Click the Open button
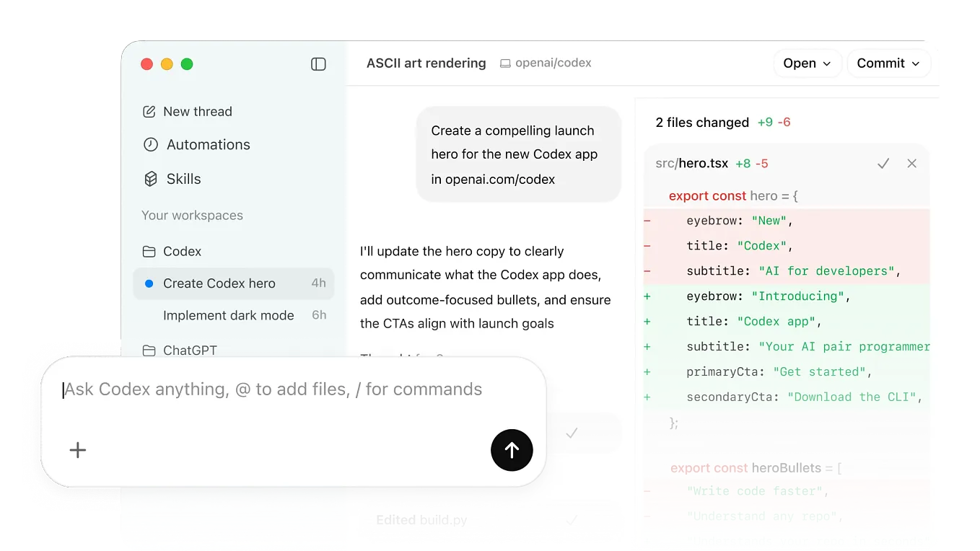 tap(801, 63)
